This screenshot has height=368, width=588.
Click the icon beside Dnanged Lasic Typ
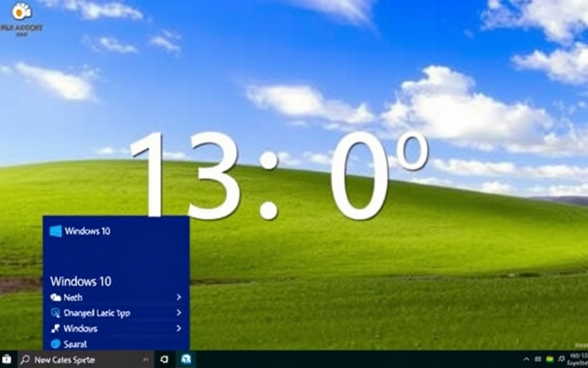pos(56,313)
